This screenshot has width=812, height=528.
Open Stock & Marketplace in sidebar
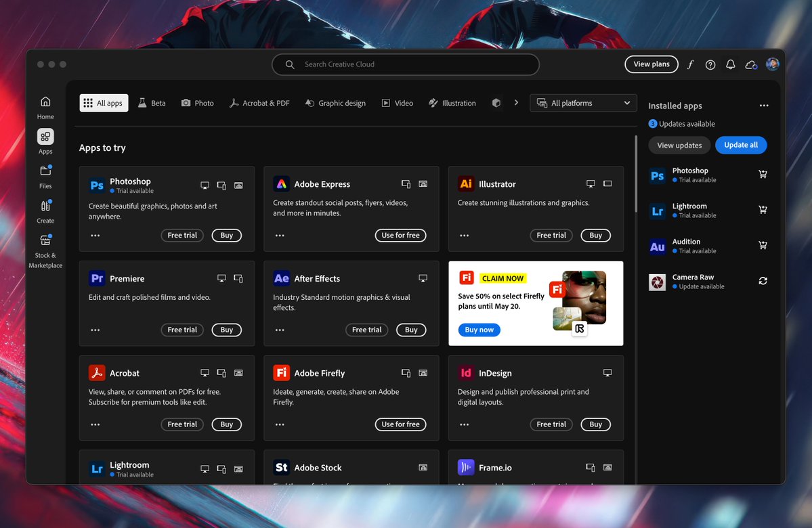[45, 240]
